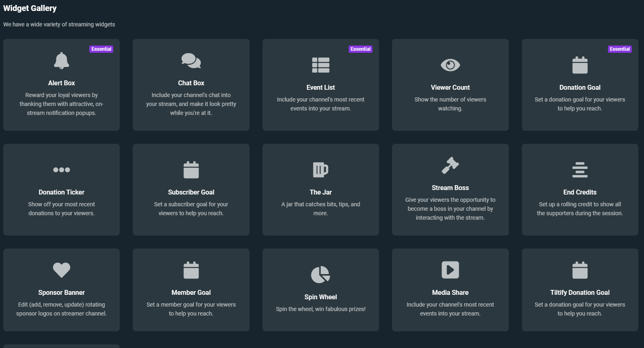The width and height of the screenshot is (644, 348).
Task: Choose the Tiltify Donation Goal title
Action: point(580,292)
